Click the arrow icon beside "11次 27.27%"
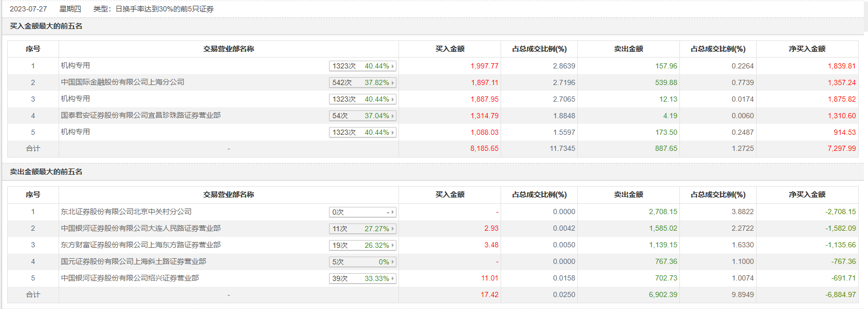 point(393,229)
